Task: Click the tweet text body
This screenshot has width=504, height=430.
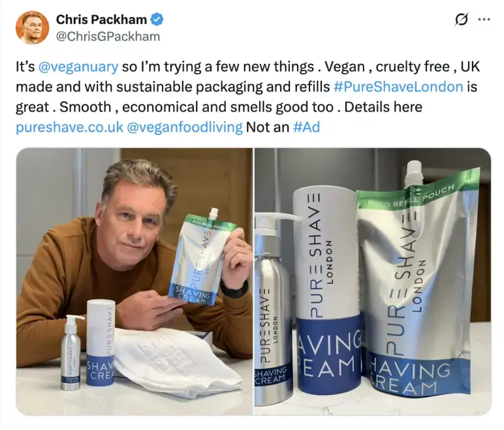Action: click(247, 97)
